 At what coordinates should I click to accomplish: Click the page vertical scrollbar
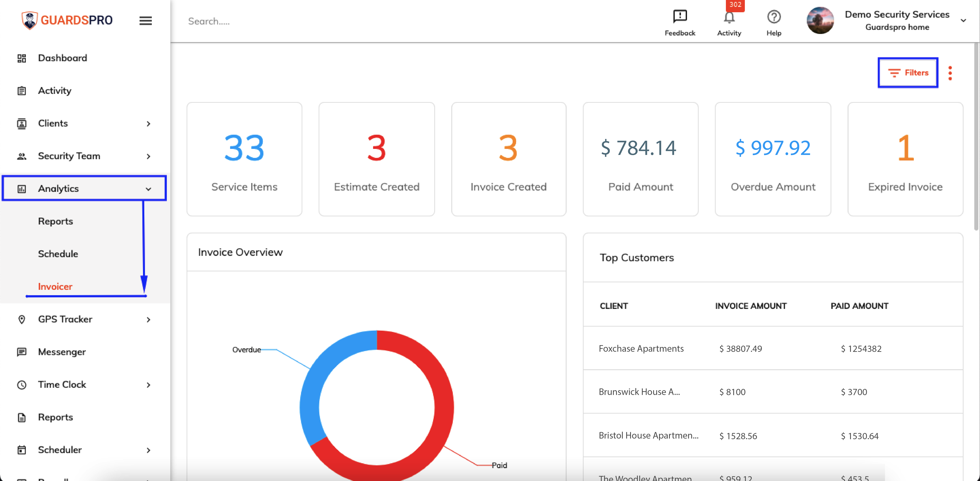[x=976, y=137]
